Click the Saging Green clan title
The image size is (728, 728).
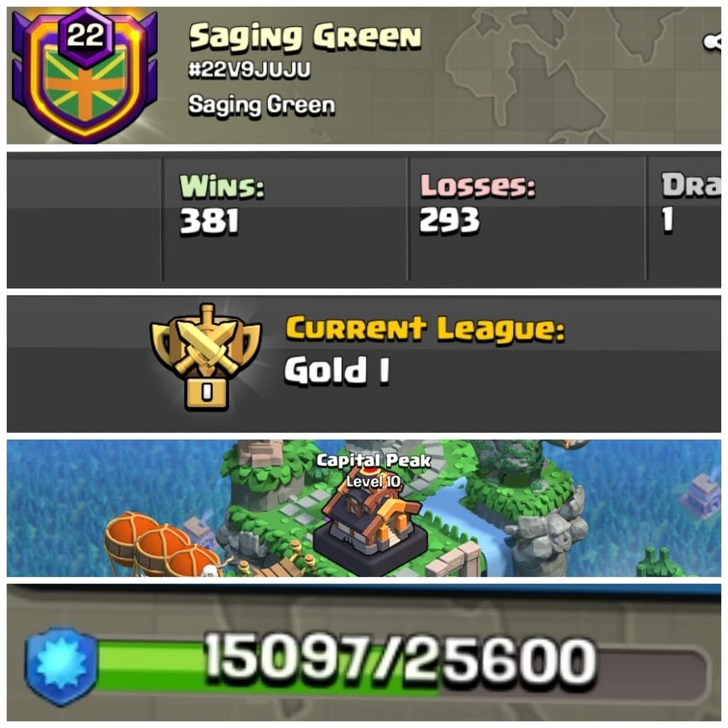point(305,36)
